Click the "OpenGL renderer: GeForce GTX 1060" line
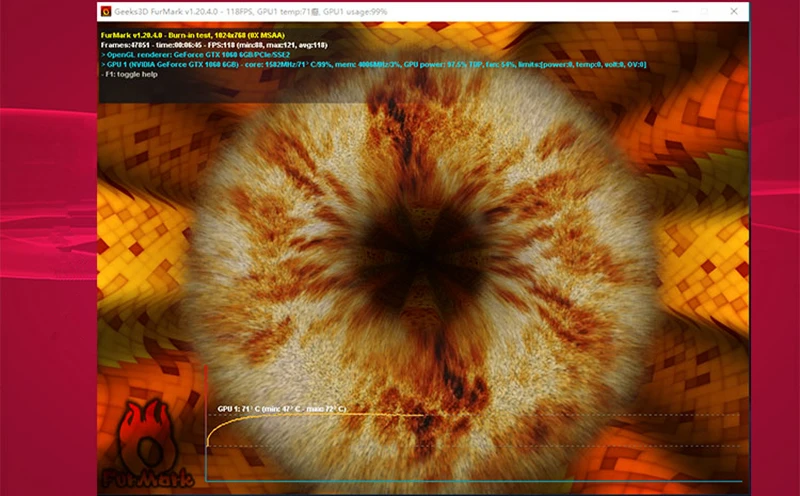Viewport: 800px width, 496px height. click(195, 55)
